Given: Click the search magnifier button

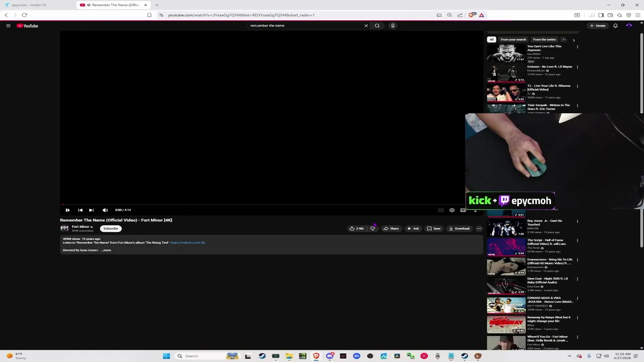Looking at the screenshot, I should point(377,26).
